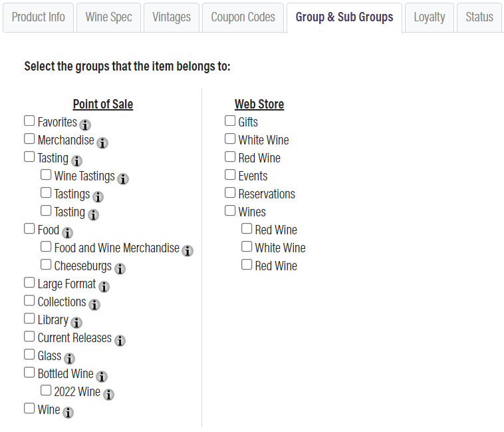Switch to the Wine Spec tab
Viewport: 504px width, 432px height.
(108, 17)
